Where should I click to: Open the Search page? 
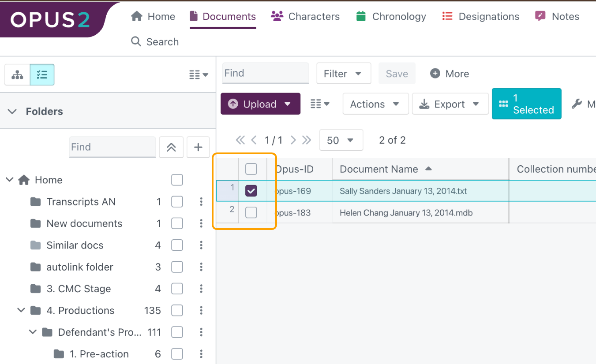point(155,42)
